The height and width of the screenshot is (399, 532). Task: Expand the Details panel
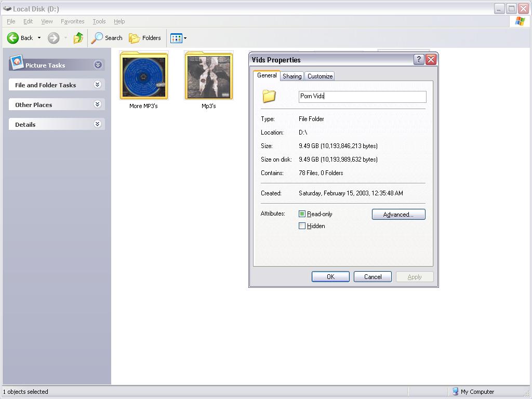[97, 124]
